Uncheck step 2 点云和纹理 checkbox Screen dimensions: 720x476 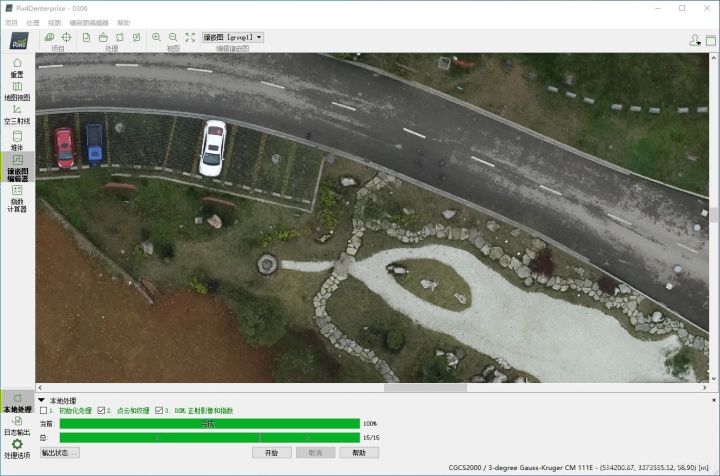pos(101,410)
